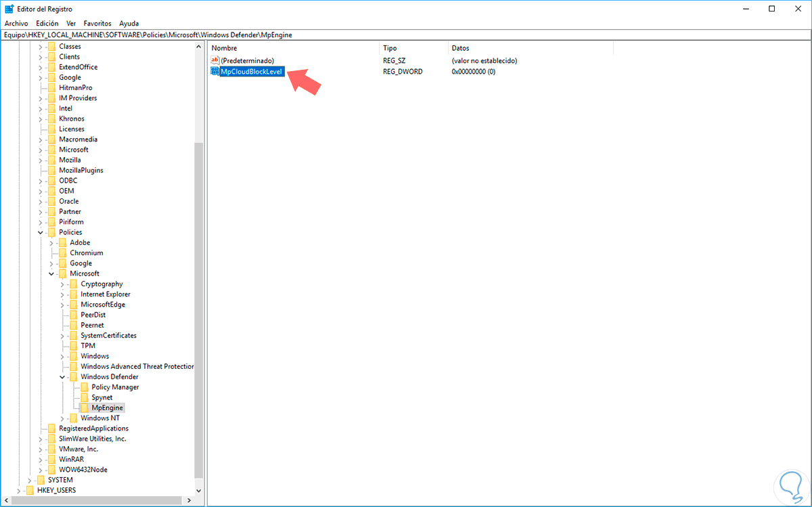Select the Mozilla folder icon

52,160
